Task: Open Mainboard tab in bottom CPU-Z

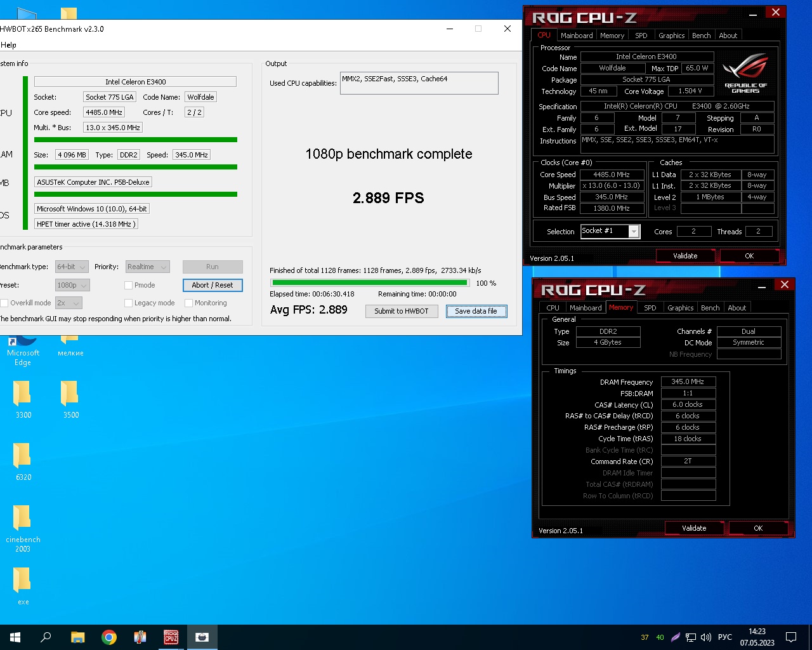Action: (586, 308)
